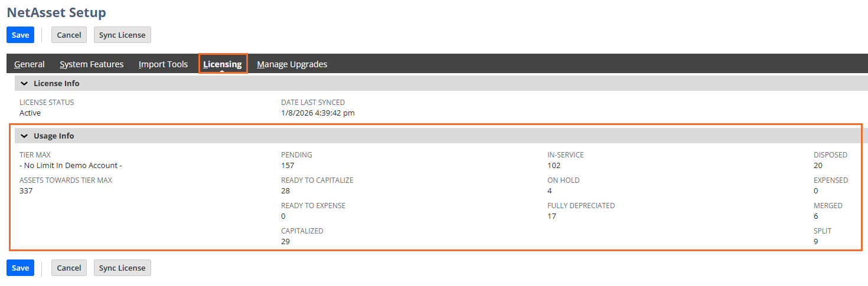This screenshot has height=286, width=868.
Task: Click Save button beneath Usage Info section
Action: tap(20, 268)
